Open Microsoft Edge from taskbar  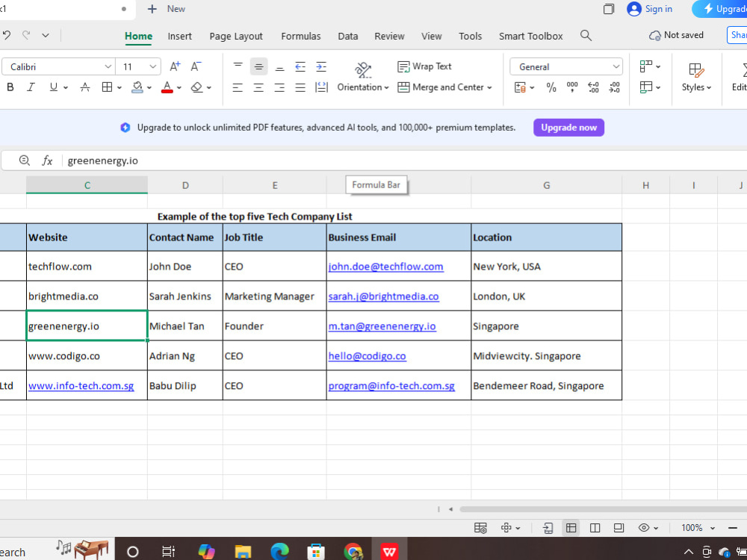(x=279, y=552)
